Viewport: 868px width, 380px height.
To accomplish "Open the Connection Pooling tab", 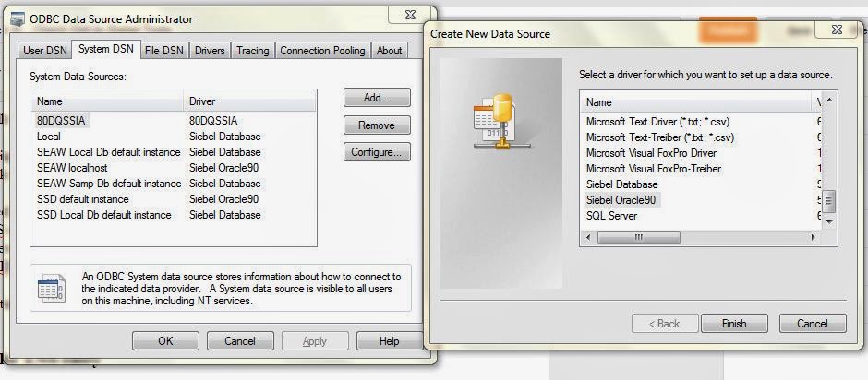I will [x=322, y=51].
